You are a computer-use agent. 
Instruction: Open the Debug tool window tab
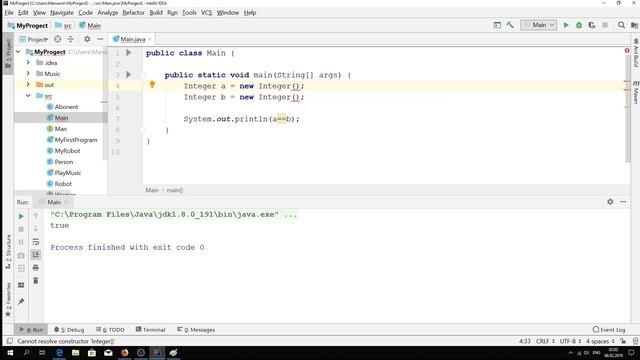[69, 329]
